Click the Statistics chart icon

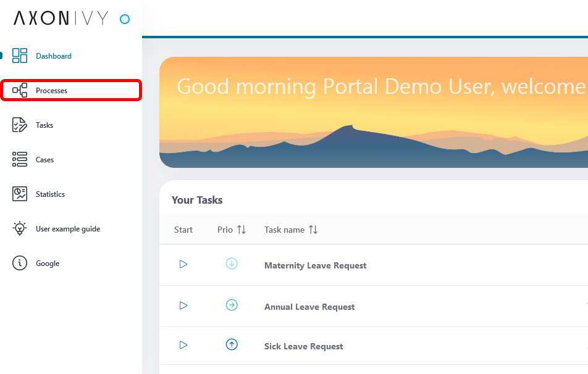point(20,194)
